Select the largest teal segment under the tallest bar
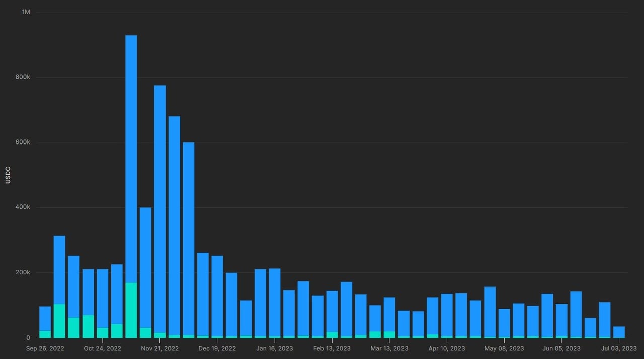This screenshot has width=644, height=359. tap(131, 310)
